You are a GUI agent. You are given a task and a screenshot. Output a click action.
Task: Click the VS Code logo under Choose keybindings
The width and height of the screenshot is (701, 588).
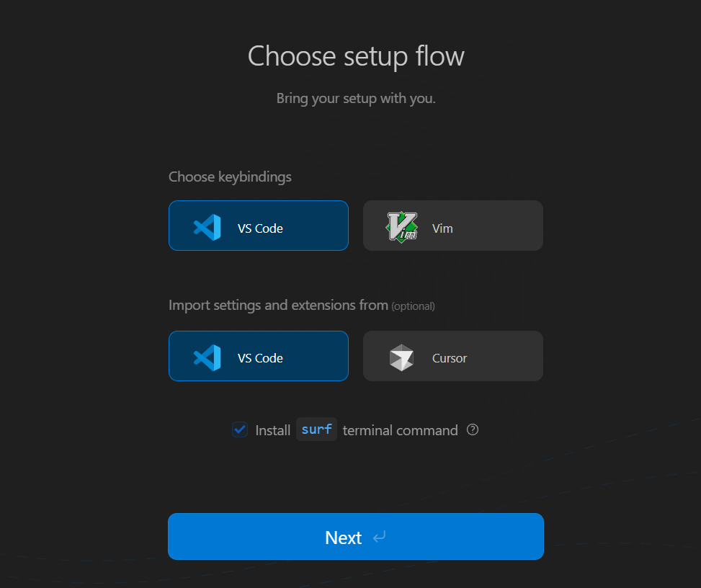pos(207,228)
